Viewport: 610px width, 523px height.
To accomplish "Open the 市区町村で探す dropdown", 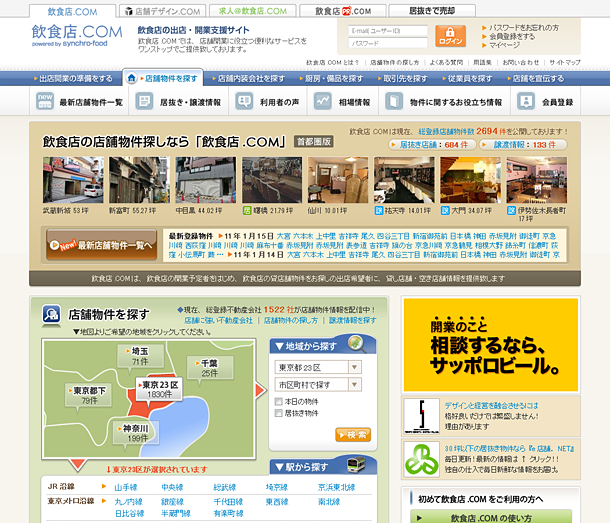I will coord(318,385).
